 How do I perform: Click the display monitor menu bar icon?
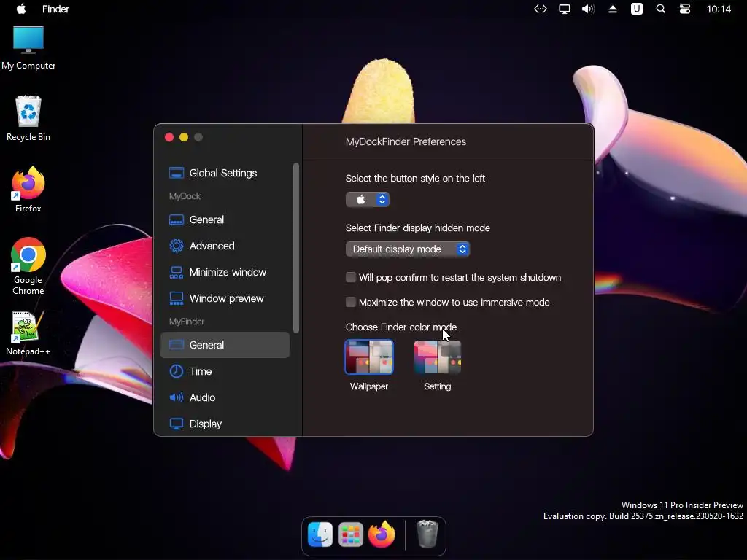pos(565,9)
